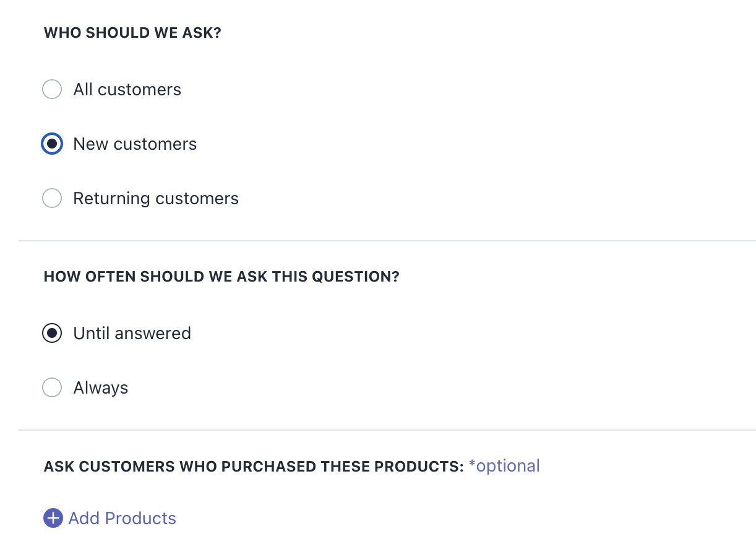Switch frequency to the Always radio button
Image resolution: width=756 pixels, height=552 pixels.
click(x=52, y=388)
